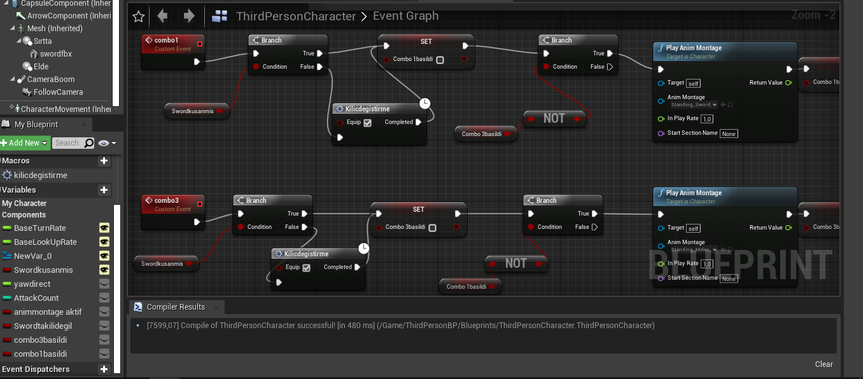The height and width of the screenshot is (379, 868).
Task: Collapse the CameraBoom tree node
Action: point(13,79)
